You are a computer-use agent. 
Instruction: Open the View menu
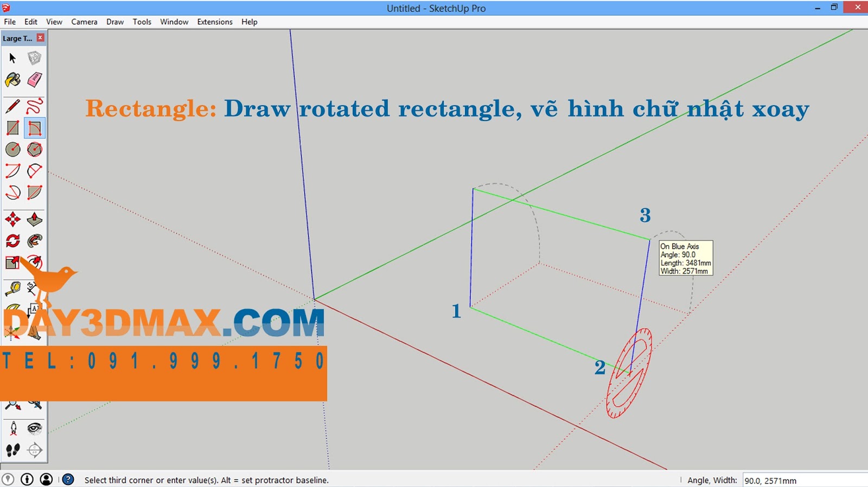(x=54, y=22)
